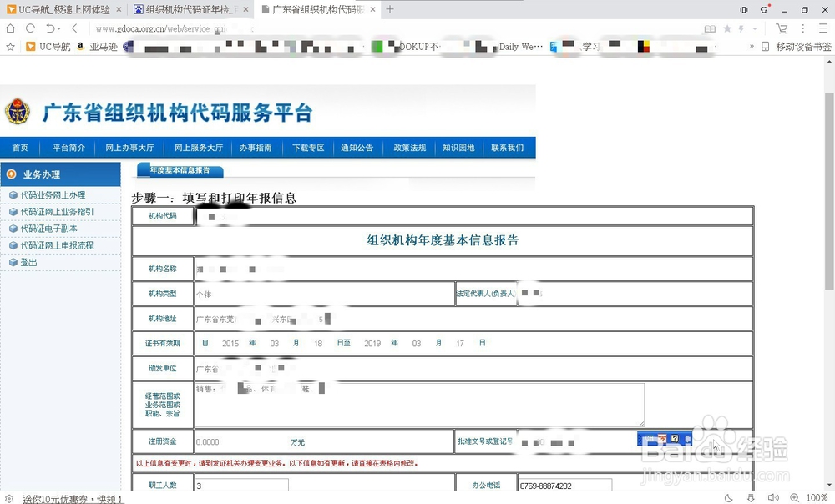Viewport: 835px width, 504px height.
Task: Open 首页 in navigation bar
Action: click(x=20, y=148)
